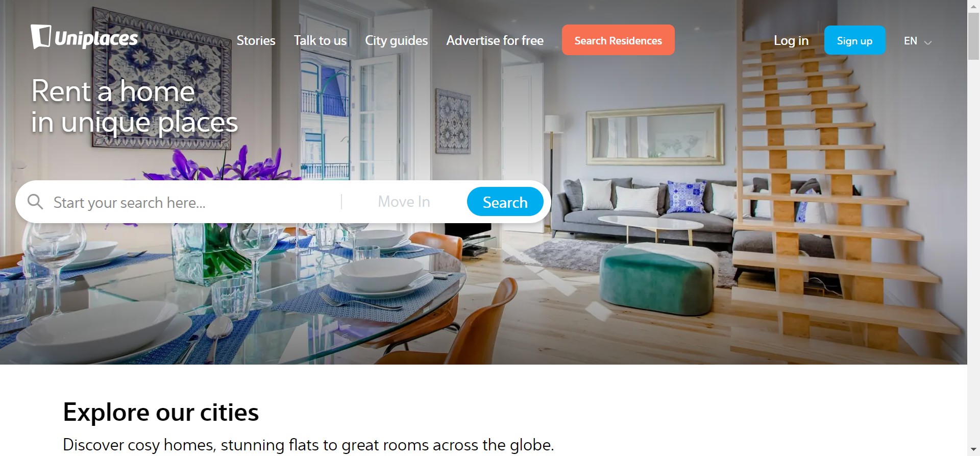Viewport: 980px width, 456px height.
Task: Click the blue Sign up button
Action: 854,40
